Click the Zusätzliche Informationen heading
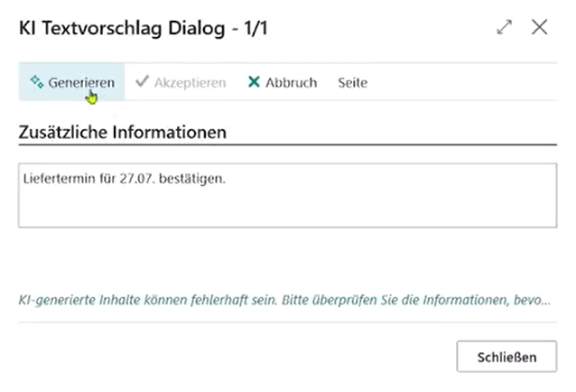 (122, 132)
